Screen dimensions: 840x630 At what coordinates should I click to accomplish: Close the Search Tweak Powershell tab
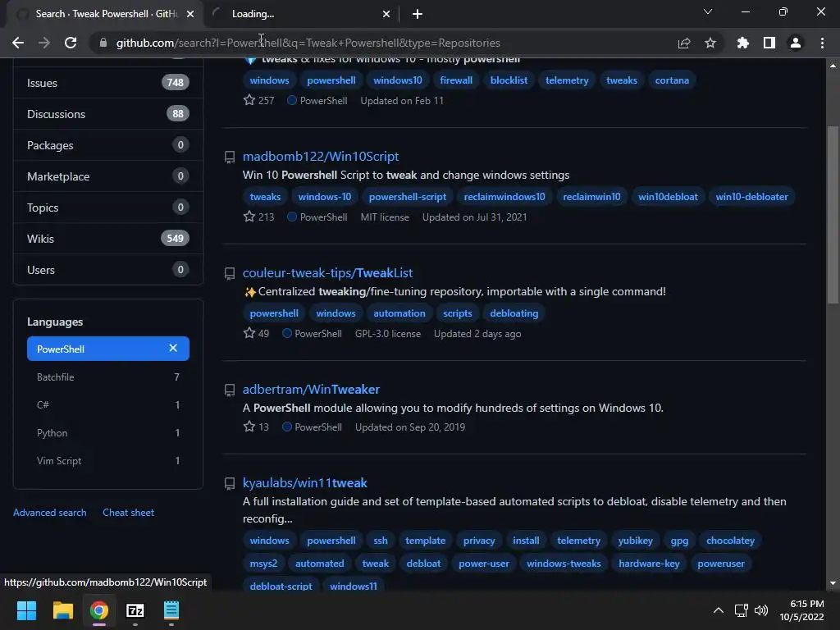[190, 14]
